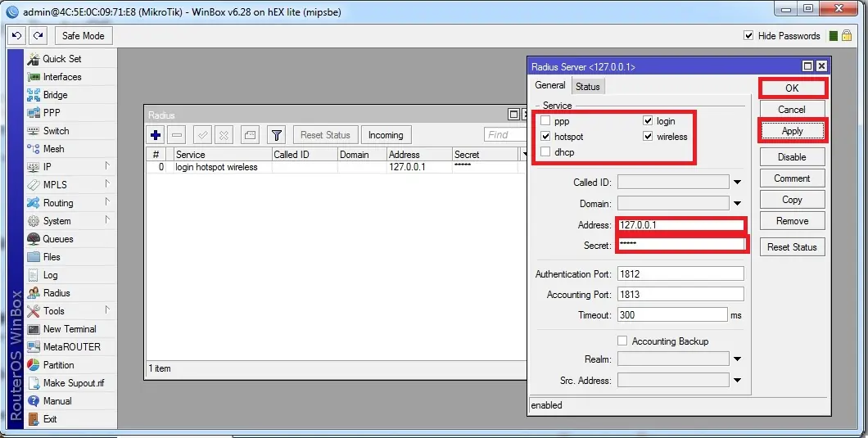Toggle the hotspot service checkbox
This screenshot has width=868, height=438.
click(x=545, y=136)
